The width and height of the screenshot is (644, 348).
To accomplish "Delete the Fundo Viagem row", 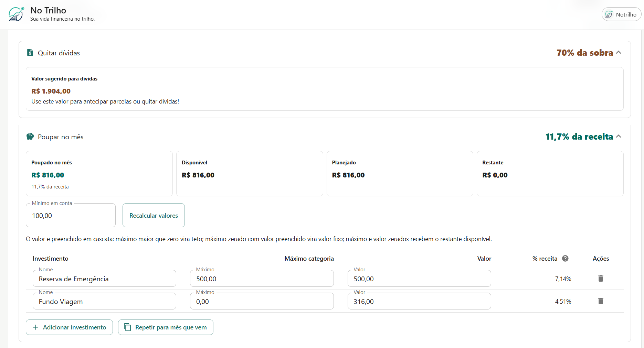I will [x=601, y=301].
